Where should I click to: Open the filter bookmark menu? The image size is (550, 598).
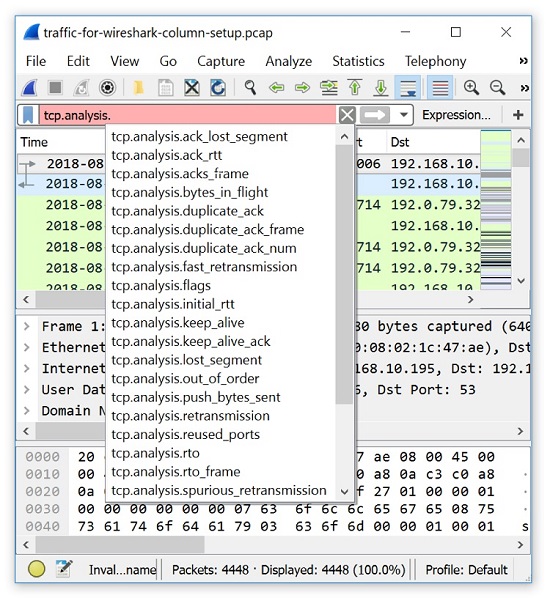pos(28,115)
